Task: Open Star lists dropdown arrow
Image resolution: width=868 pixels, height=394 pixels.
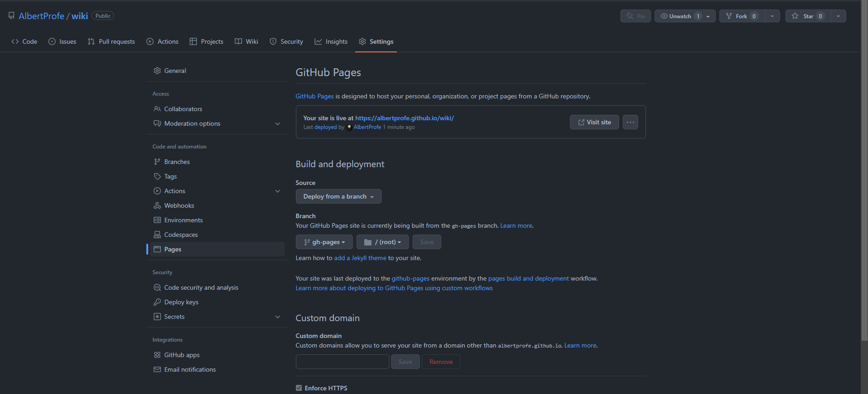Action: click(x=838, y=16)
